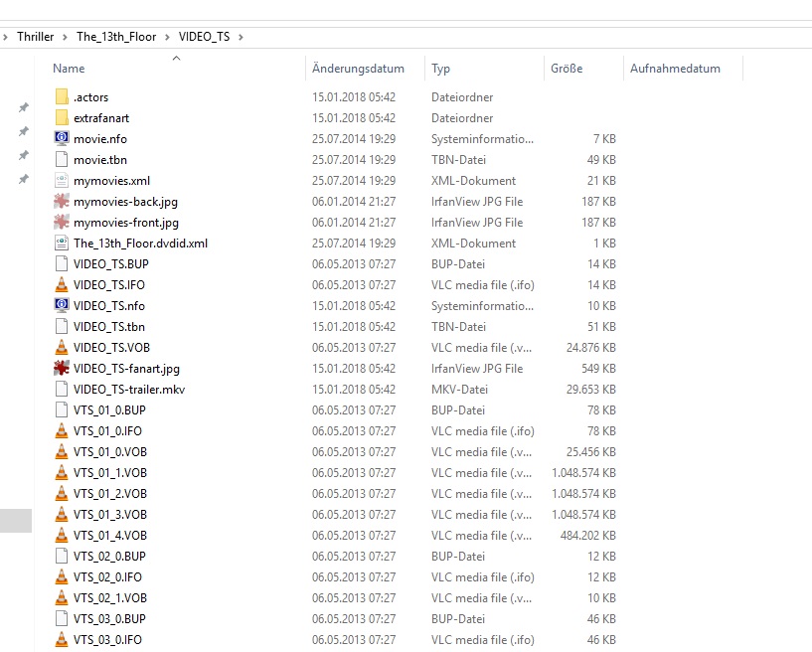Click the 49 KB size value
The width and height of the screenshot is (812, 652).
[x=601, y=159]
